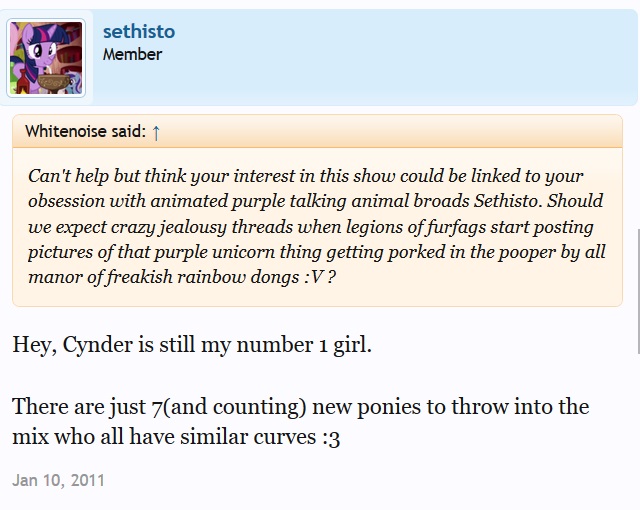640x510 pixels.
Task: Open the sethisto username profile link
Action: coord(138,32)
